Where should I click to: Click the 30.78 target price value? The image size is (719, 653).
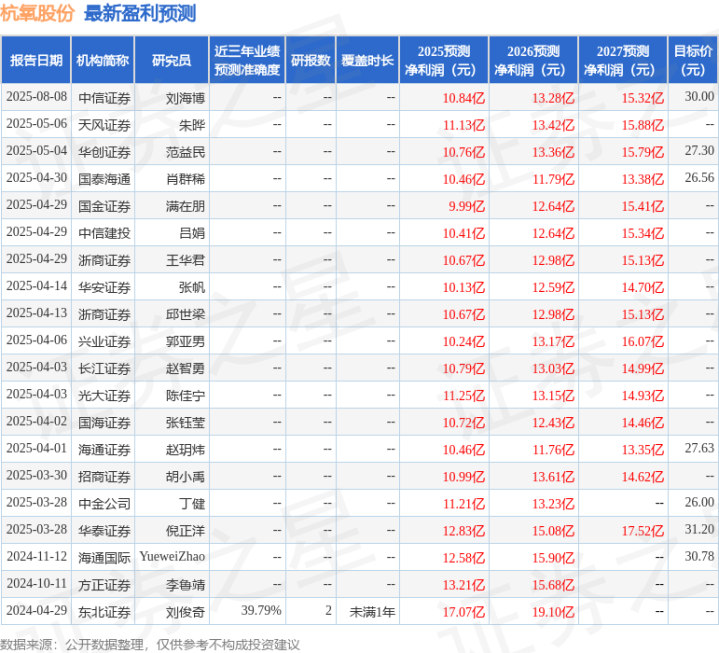700,556
